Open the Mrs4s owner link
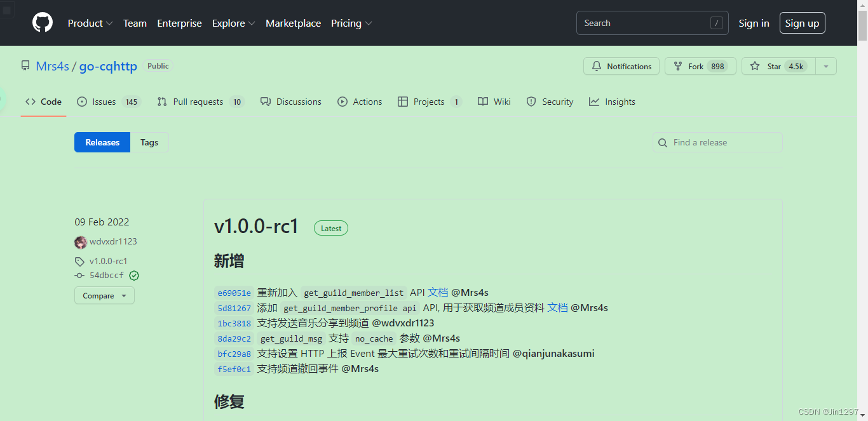The width and height of the screenshot is (868, 421). click(x=52, y=66)
